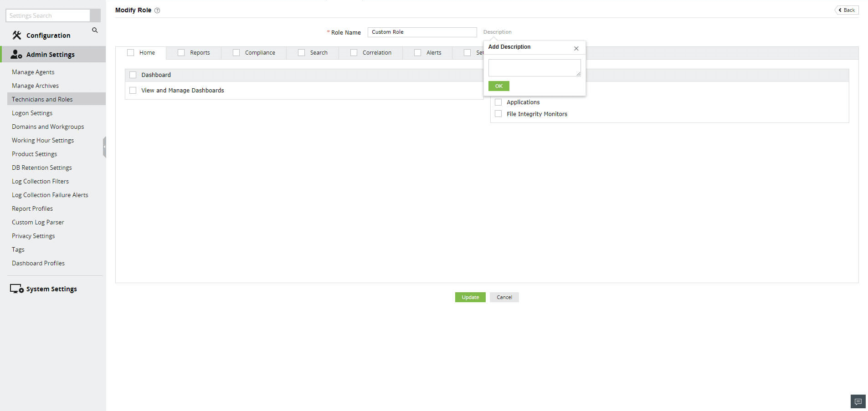The width and height of the screenshot is (868, 411).
Task: Open the chat feedback icon
Action: tap(858, 401)
